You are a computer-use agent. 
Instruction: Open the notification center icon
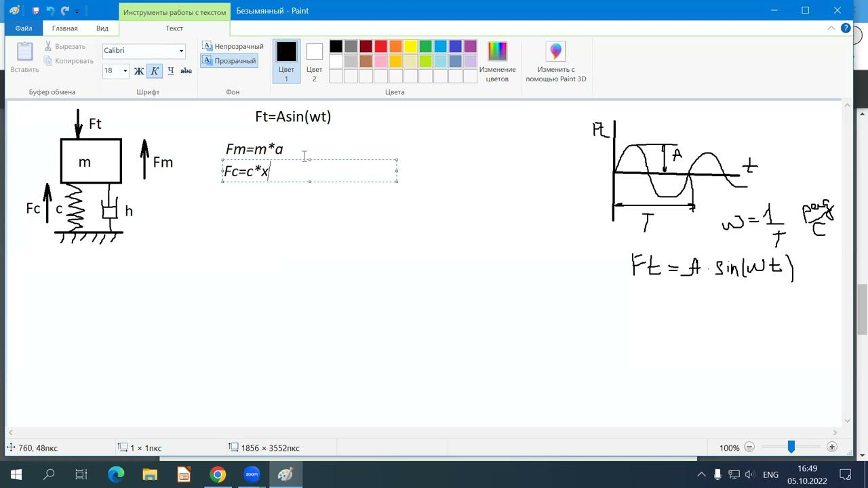coord(846,474)
